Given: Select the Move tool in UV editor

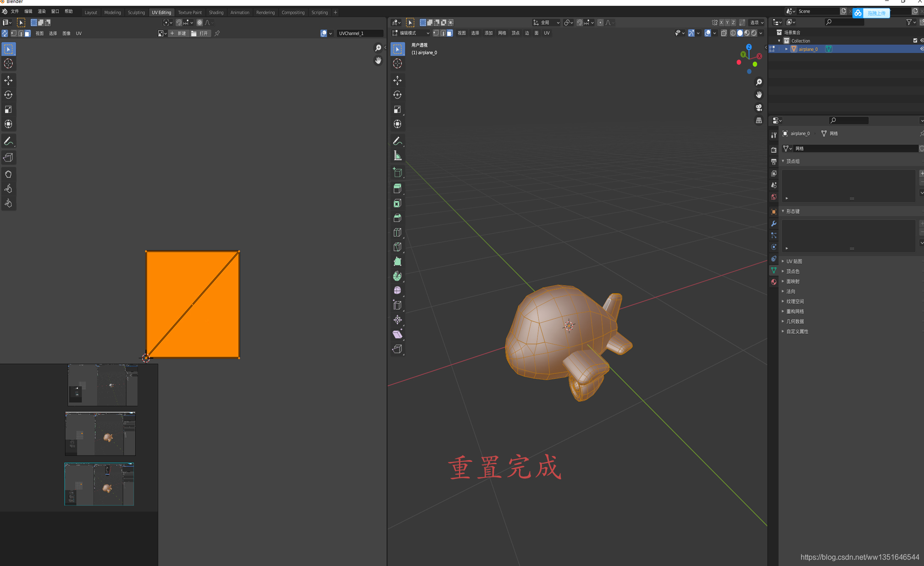Looking at the screenshot, I should (9, 79).
